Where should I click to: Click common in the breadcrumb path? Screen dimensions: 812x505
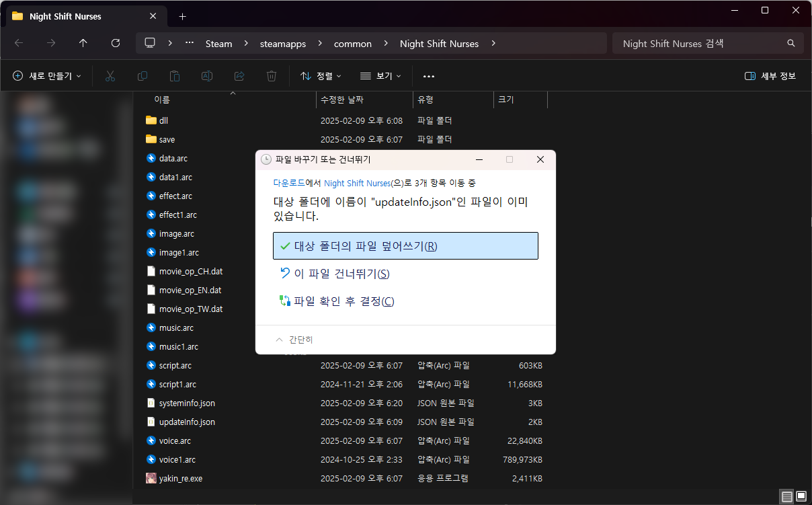click(353, 43)
